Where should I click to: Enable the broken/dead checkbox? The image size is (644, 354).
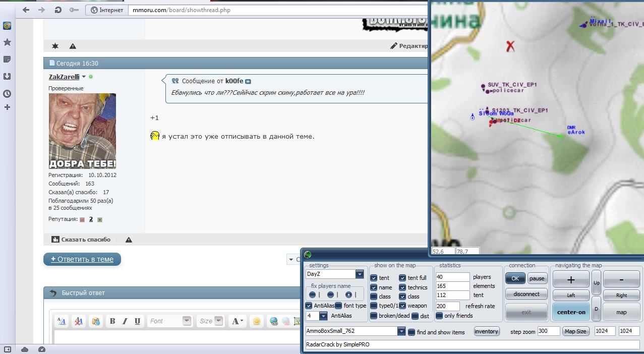tap(374, 316)
